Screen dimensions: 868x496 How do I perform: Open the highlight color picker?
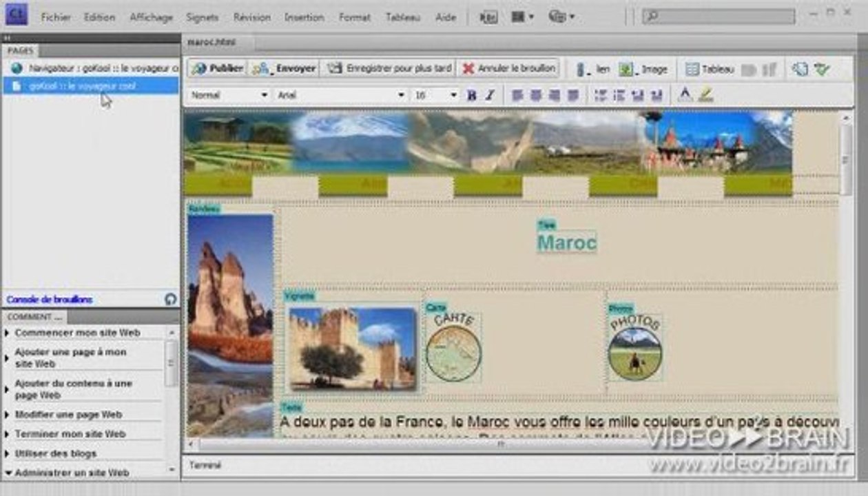pyautogui.click(x=705, y=95)
